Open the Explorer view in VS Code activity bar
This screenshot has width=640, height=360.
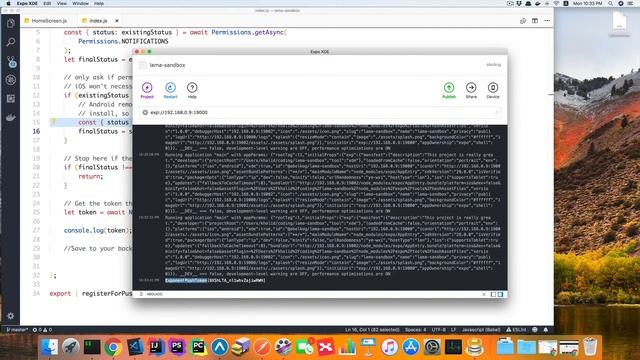click(x=11, y=23)
